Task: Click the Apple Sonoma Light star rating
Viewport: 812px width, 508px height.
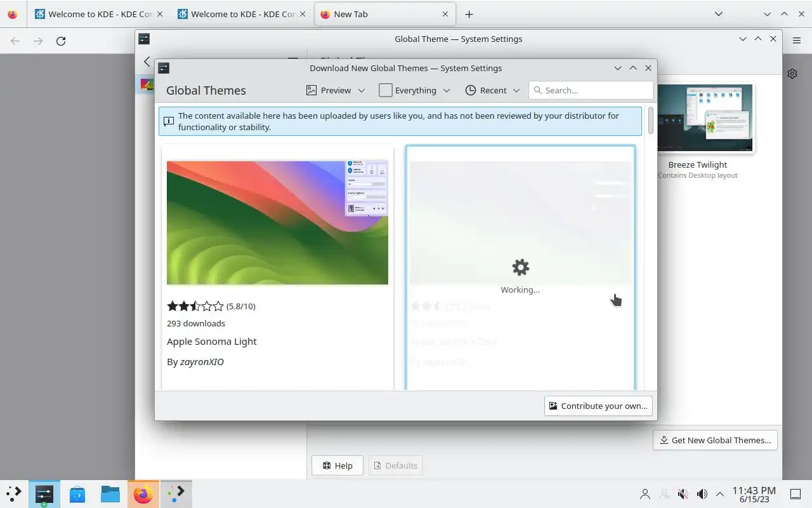Action: pyautogui.click(x=195, y=306)
